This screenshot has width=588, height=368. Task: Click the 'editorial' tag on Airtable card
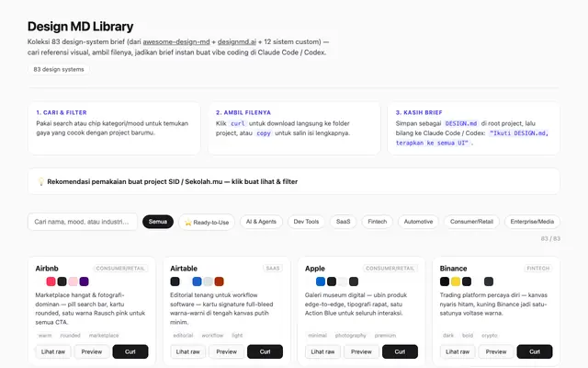coord(183,335)
